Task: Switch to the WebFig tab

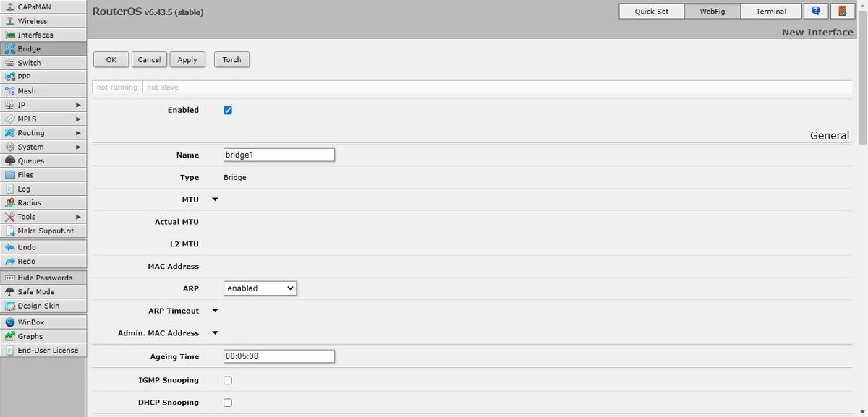Action: pyautogui.click(x=712, y=12)
